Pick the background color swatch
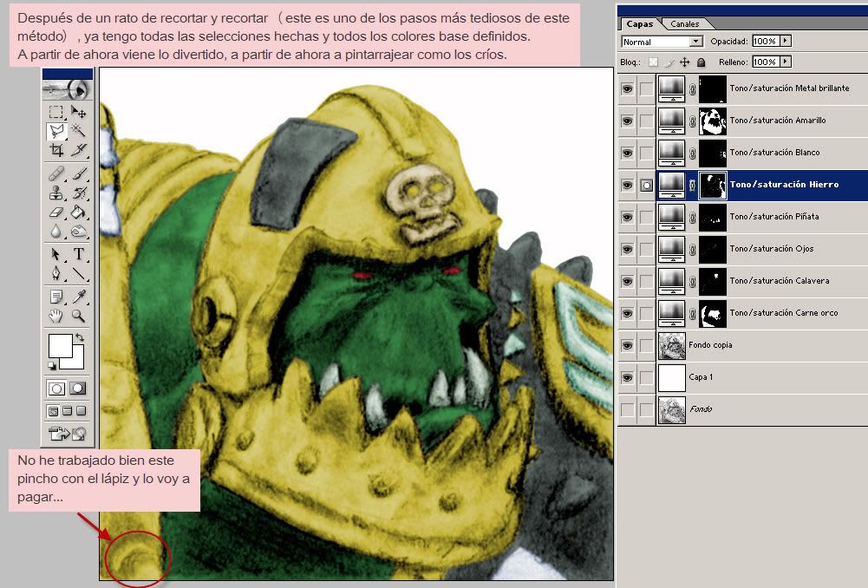 click(x=77, y=363)
